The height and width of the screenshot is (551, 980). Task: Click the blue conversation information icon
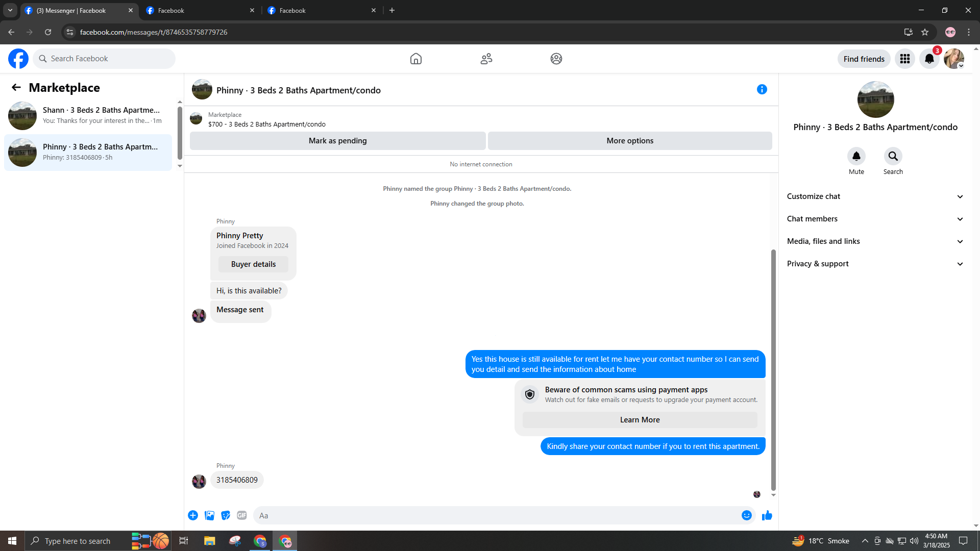tap(762, 90)
